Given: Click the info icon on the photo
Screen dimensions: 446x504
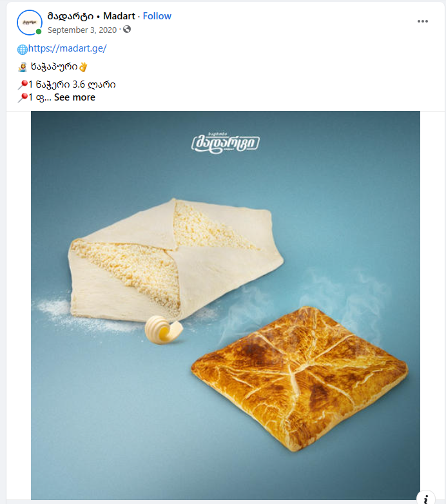Looking at the screenshot, I should pos(426,498).
